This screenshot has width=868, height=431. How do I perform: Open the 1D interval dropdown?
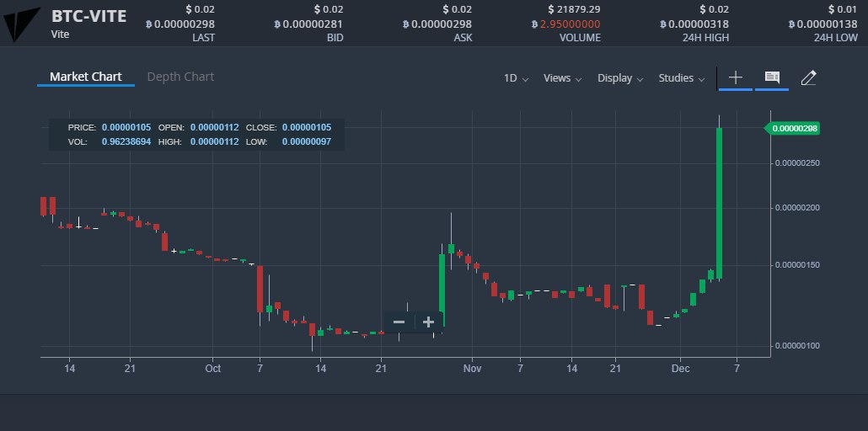click(x=516, y=78)
